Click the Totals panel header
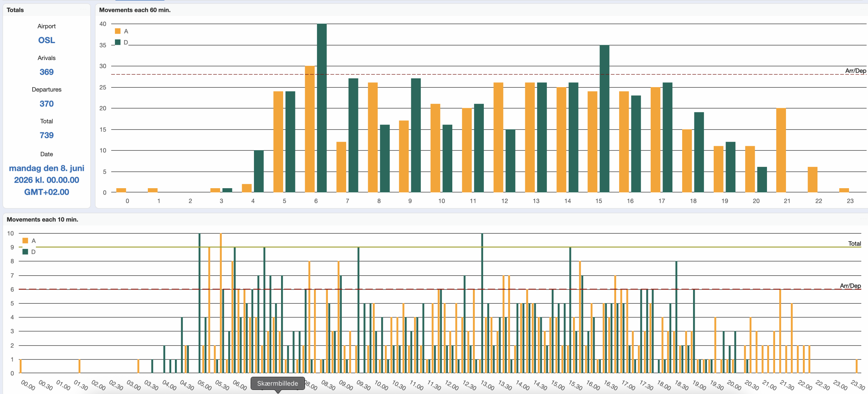The image size is (868, 394). (15, 10)
